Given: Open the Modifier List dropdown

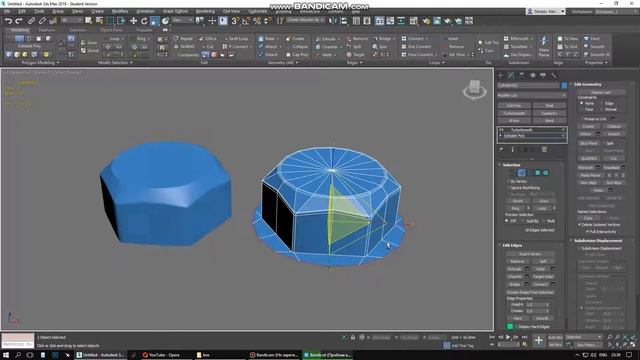Looking at the screenshot, I should pos(532,95).
